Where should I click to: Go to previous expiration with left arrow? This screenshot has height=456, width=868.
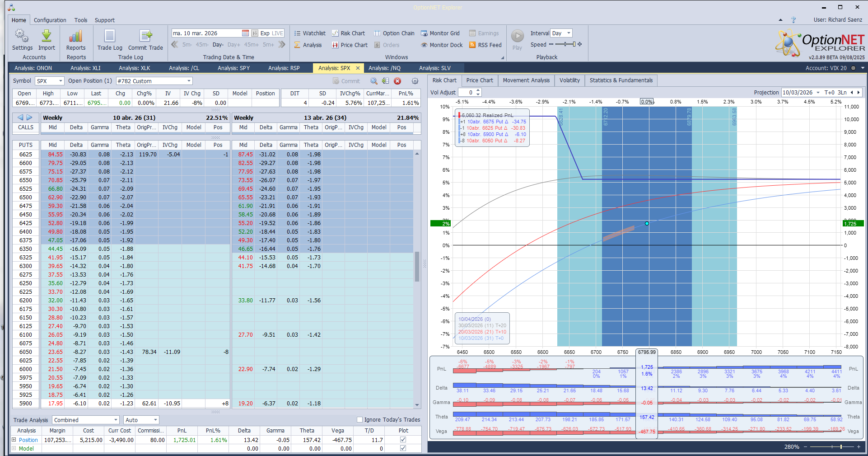pos(20,118)
